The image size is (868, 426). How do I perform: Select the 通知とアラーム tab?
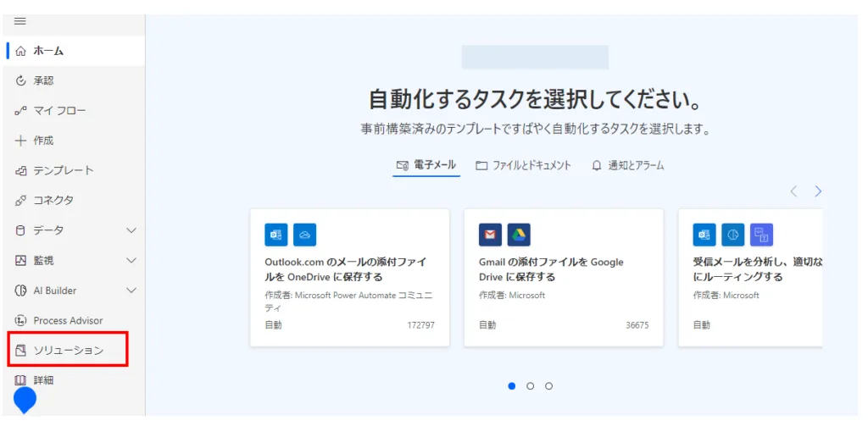click(627, 166)
